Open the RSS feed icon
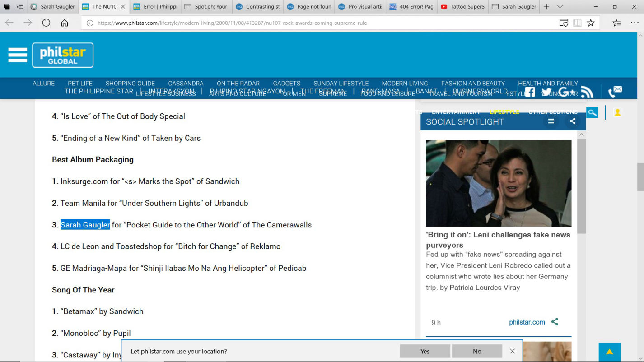This screenshot has width=644, height=362. tap(587, 92)
